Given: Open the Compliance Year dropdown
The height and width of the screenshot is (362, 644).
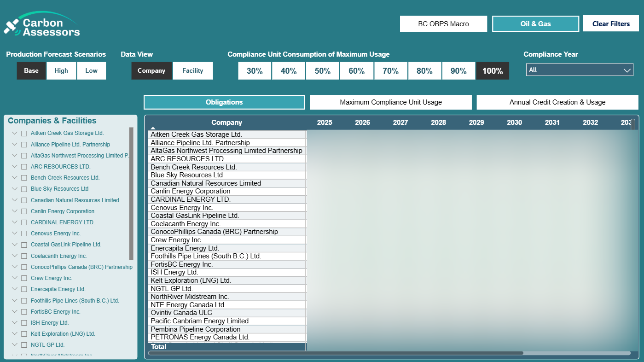Looking at the screenshot, I should (x=580, y=70).
